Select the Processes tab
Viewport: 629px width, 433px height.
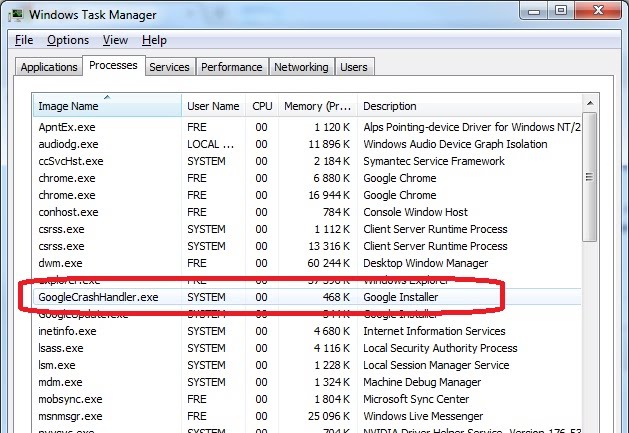pyautogui.click(x=114, y=65)
